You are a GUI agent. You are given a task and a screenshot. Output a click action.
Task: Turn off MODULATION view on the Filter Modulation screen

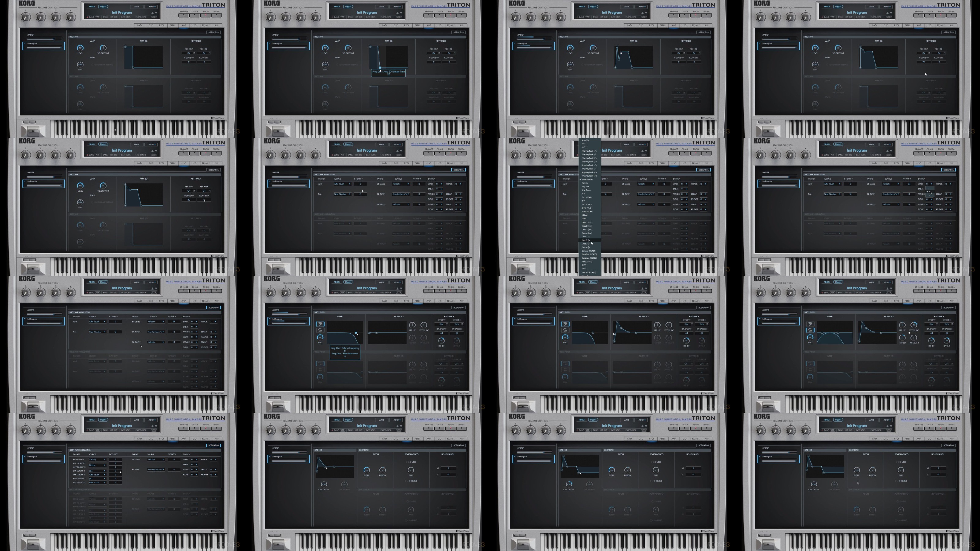(x=214, y=445)
